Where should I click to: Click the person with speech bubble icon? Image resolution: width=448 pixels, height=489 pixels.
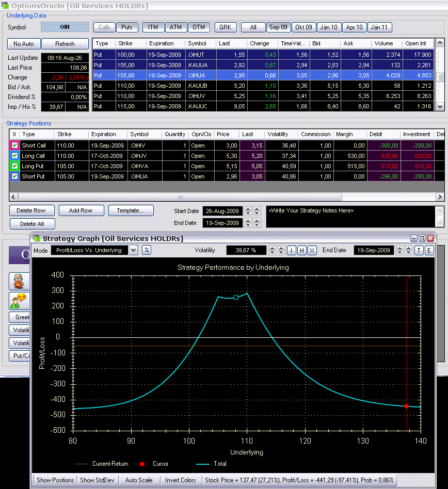click(x=18, y=300)
